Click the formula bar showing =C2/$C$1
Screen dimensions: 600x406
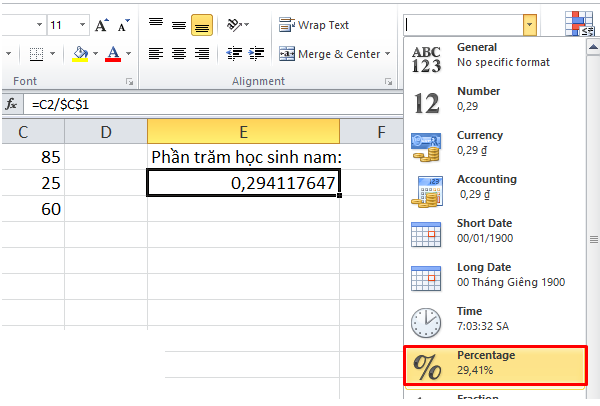point(214,104)
